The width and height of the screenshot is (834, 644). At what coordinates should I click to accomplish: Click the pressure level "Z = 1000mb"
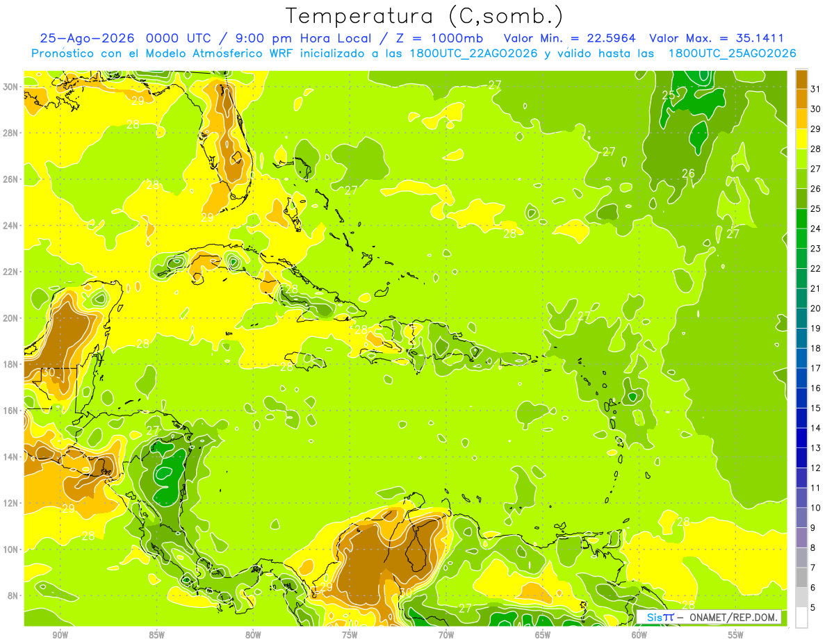tap(439, 38)
